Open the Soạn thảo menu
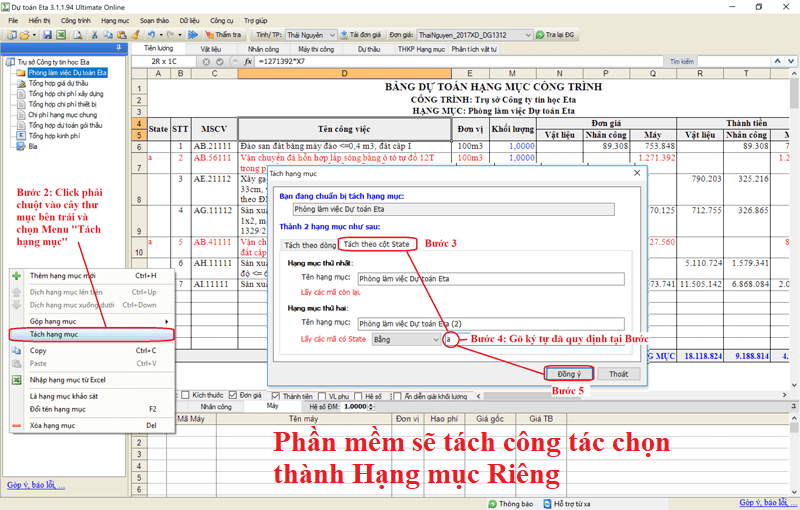Viewport: 800px width, 510px height. click(x=154, y=20)
